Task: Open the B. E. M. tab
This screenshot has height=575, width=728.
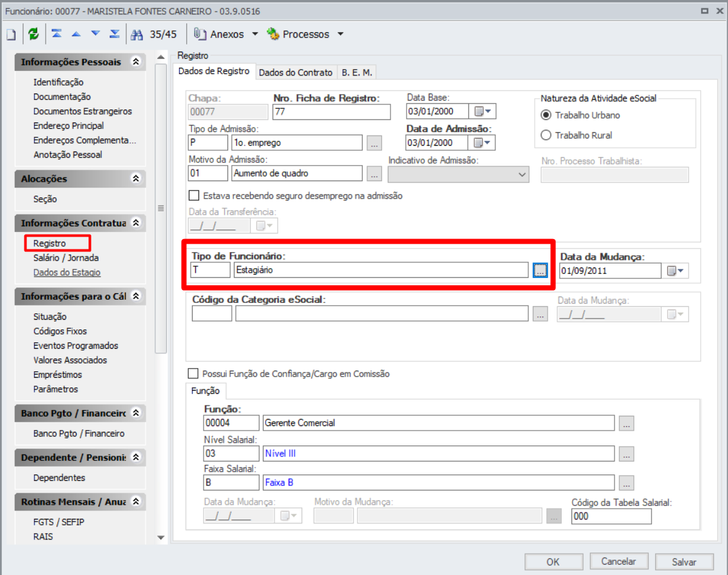Action: tap(357, 72)
